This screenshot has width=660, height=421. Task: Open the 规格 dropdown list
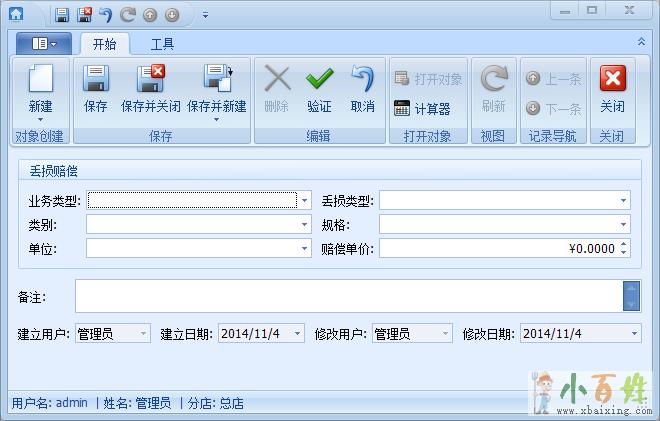(x=623, y=225)
